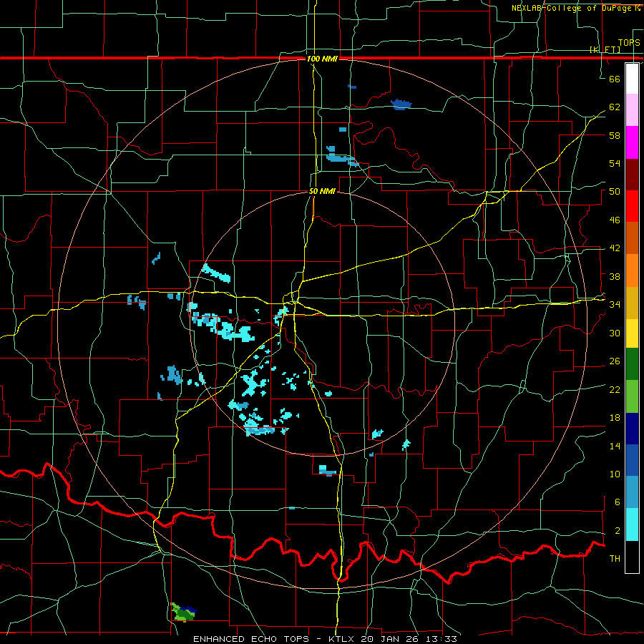Screen dimensions: 644x644
Task: Click the dark green legend swatch
Action: (632, 364)
